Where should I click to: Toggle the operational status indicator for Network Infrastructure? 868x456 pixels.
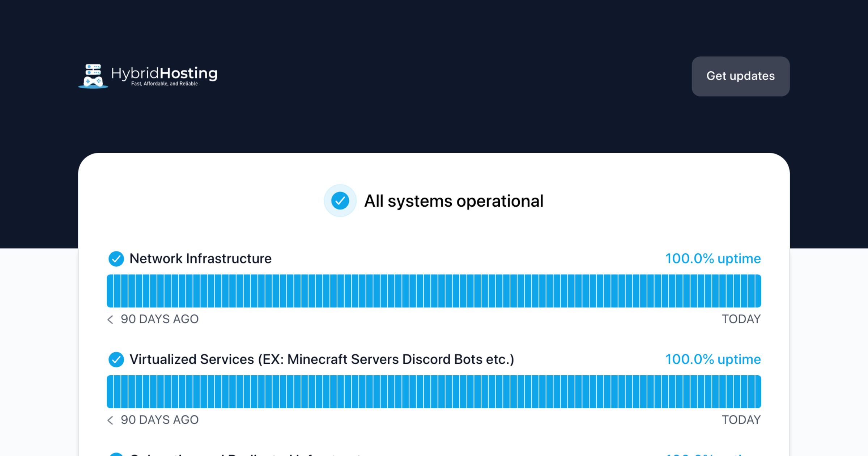[x=116, y=258]
